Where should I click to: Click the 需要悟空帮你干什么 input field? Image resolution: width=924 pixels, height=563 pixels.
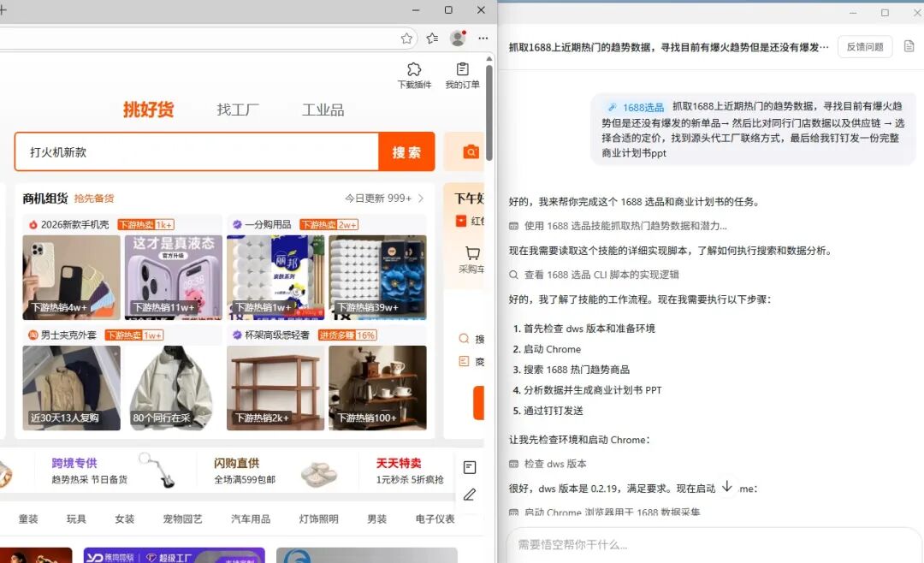click(x=710, y=546)
